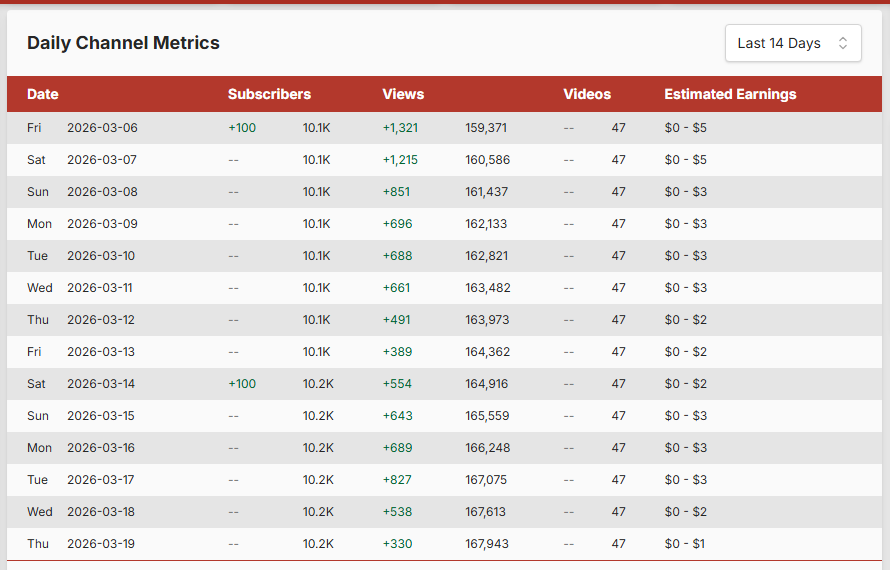The width and height of the screenshot is (890, 570).
Task: Click total views 164,916
Action: click(486, 384)
